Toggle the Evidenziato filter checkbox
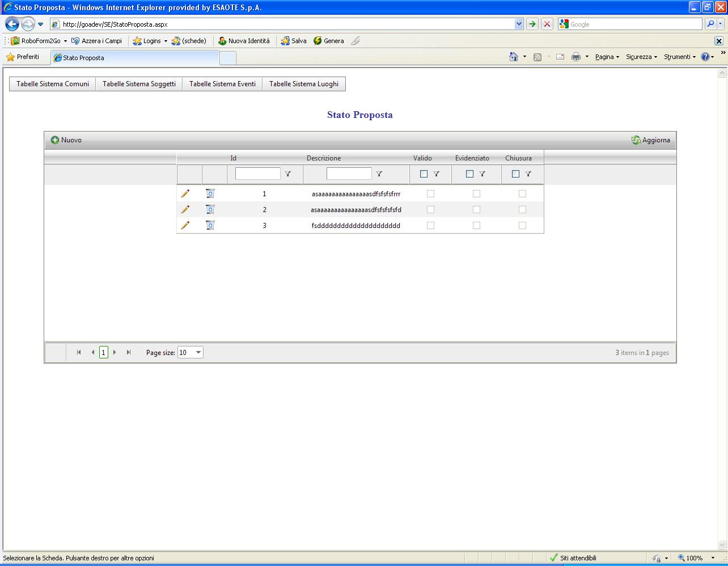The image size is (728, 566). click(x=469, y=174)
